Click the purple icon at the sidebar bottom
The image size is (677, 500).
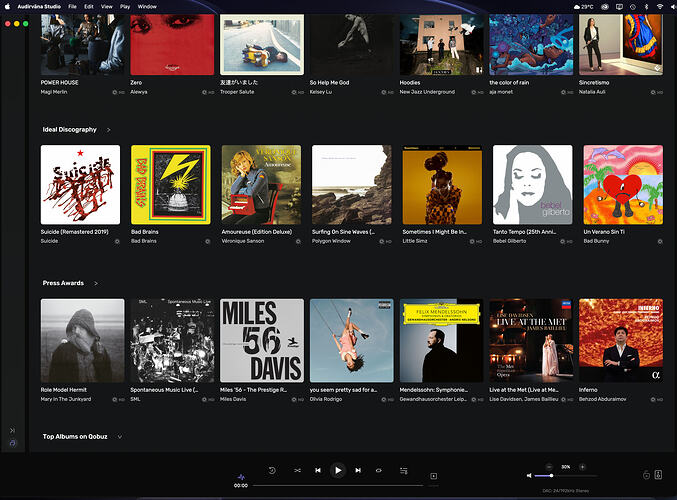[13, 443]
